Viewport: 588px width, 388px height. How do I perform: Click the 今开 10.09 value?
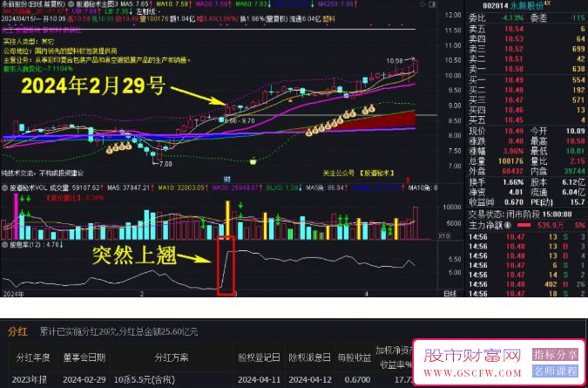(x=575, y=131)
